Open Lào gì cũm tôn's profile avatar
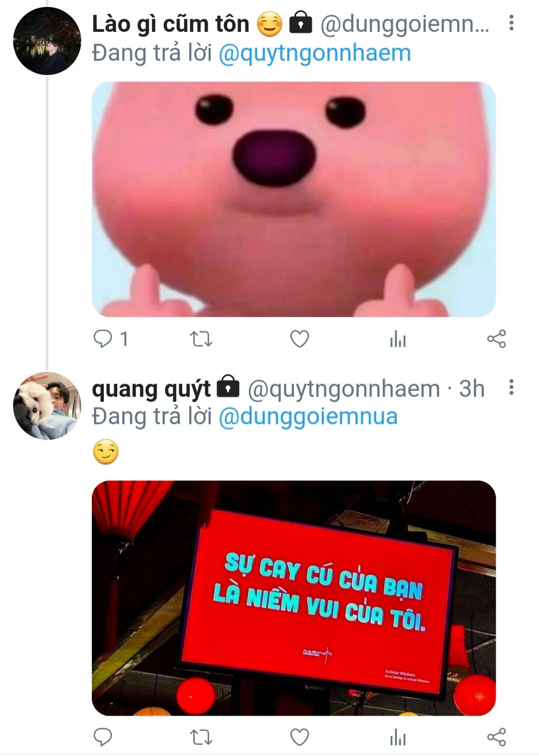Viewport: 539px width, 756px height. pos(47,41)
